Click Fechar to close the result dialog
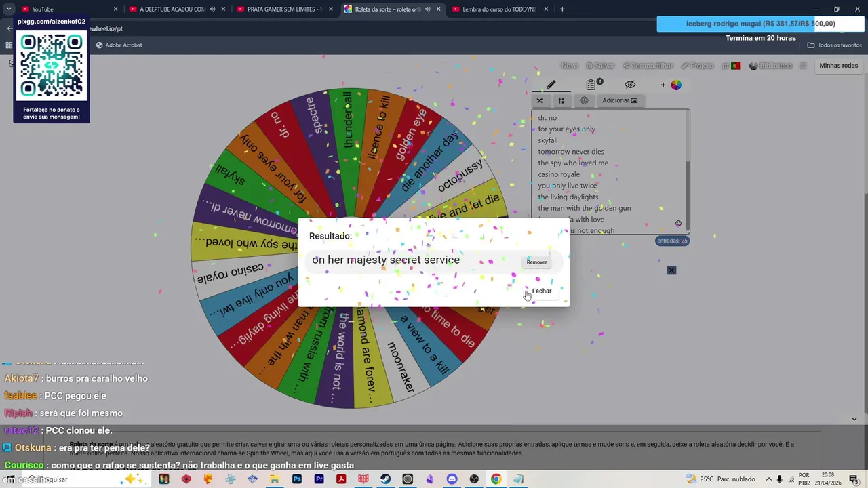The height and width of the screenshot is (488, 868). point(541,291)
